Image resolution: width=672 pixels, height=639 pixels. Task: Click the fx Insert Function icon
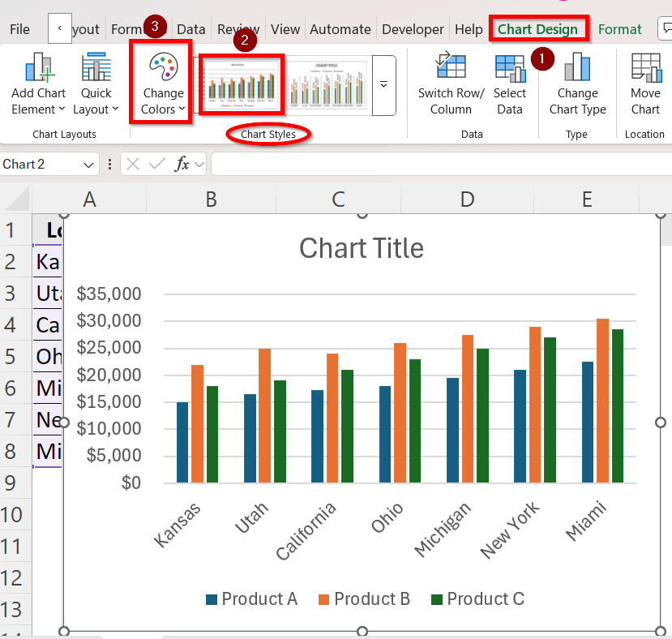[182, 164]
